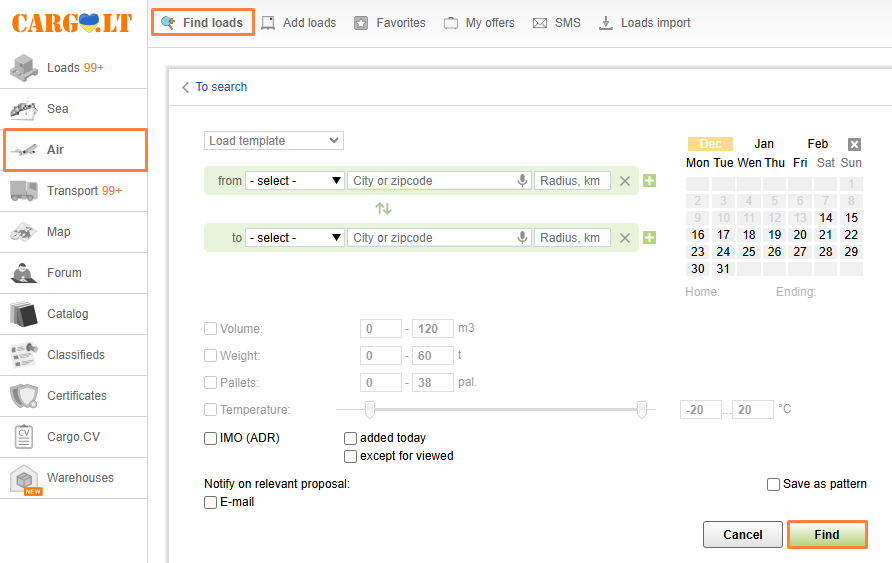Click the green plus icon beside from row
The width and height of the screenshot is (892, 563).
pos(649,181)
